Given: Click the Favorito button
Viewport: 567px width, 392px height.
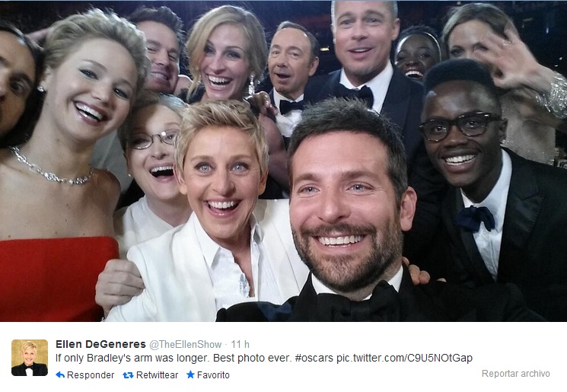Looking at the screenshot, I should 208,375.
